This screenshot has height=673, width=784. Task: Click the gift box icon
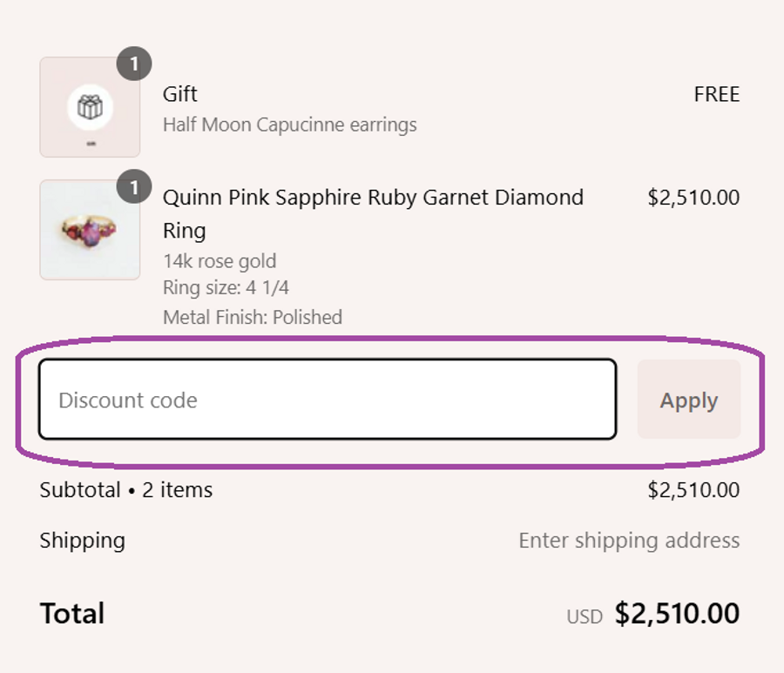click(x=90, y=108)
